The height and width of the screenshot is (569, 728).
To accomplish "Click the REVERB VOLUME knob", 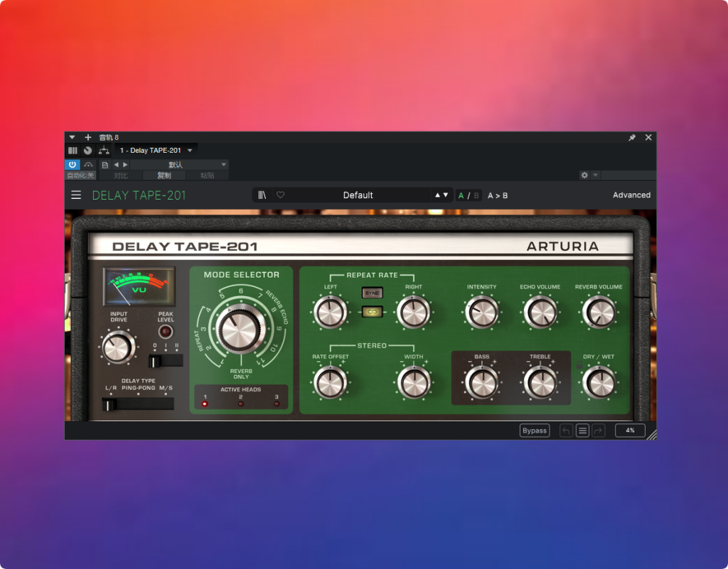I will click(599, 312).
